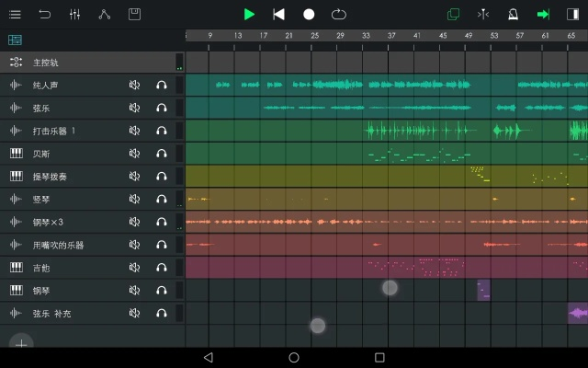This screenshot has height=368, width=588.
Task: Start playback with green play button
Action: click(x=249, y=14)
